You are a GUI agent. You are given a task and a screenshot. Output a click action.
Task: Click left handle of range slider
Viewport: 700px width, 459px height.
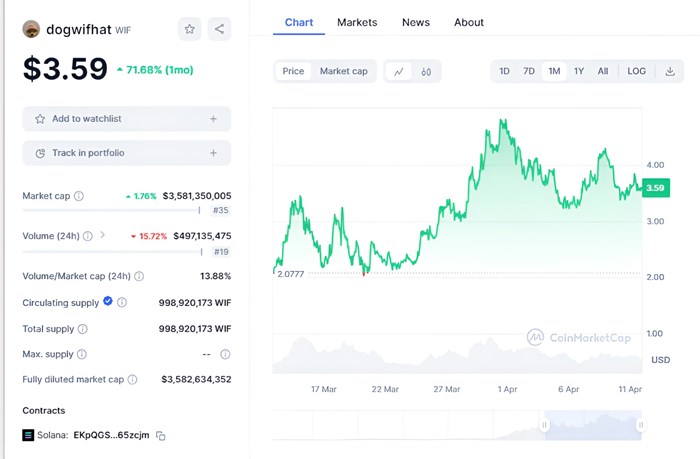coord(545,425)
